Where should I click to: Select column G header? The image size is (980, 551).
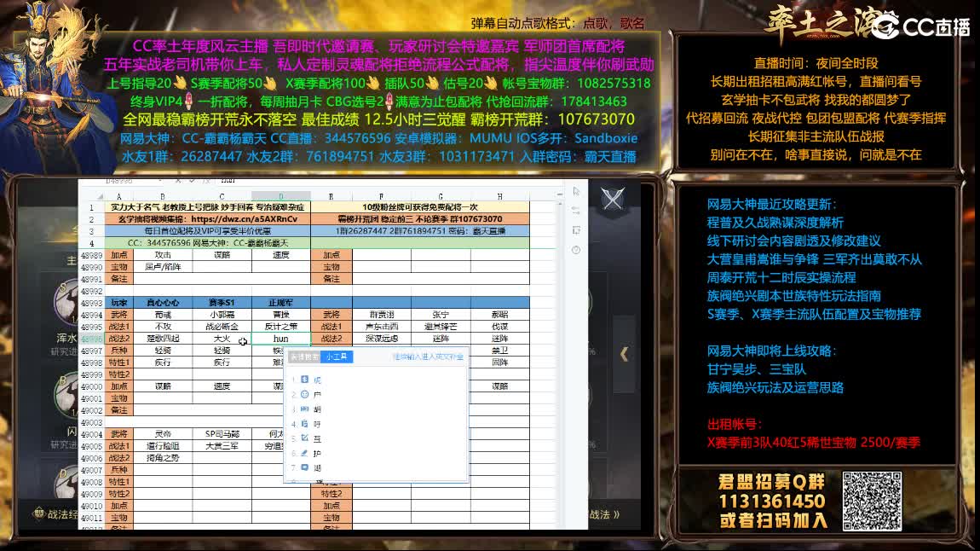(x=441, y=196)
